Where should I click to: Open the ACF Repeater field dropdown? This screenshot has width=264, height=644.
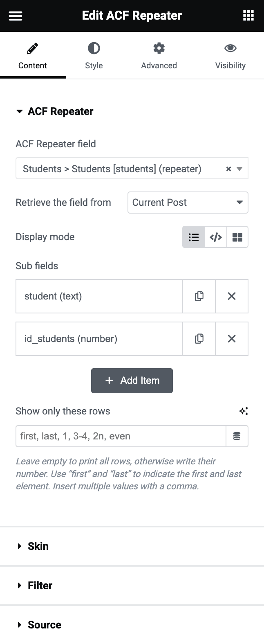coord(123,169)
